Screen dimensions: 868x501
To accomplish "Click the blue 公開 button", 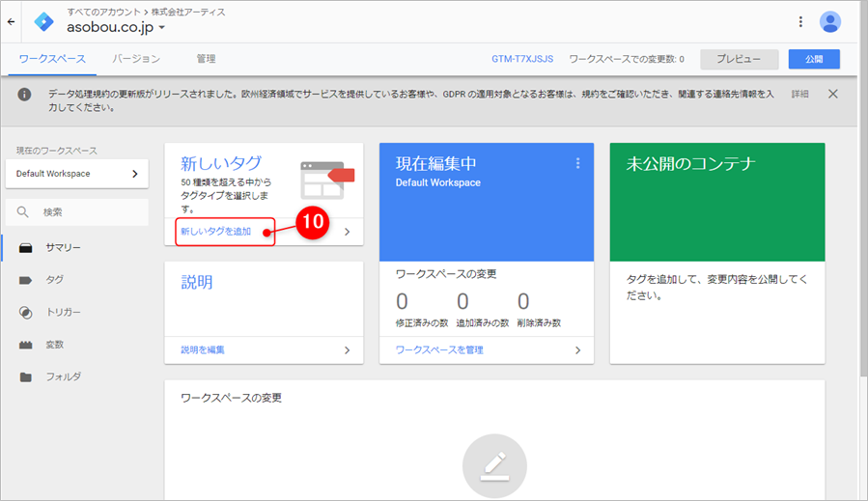I will pyautogui.click(x=814, y=59).
